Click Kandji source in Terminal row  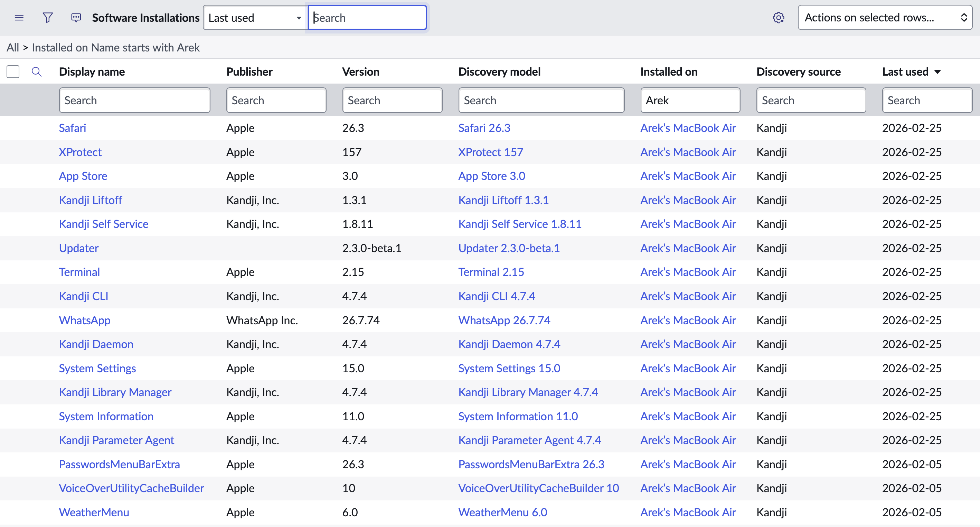772,272
